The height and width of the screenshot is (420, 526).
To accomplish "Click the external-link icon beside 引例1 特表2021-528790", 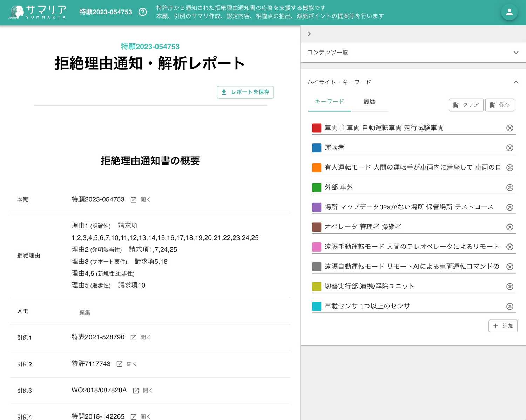I will point(133,337).
